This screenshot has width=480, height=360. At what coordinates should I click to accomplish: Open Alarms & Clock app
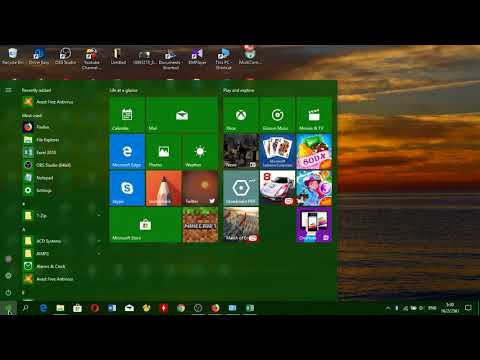(x=60, y=266)
